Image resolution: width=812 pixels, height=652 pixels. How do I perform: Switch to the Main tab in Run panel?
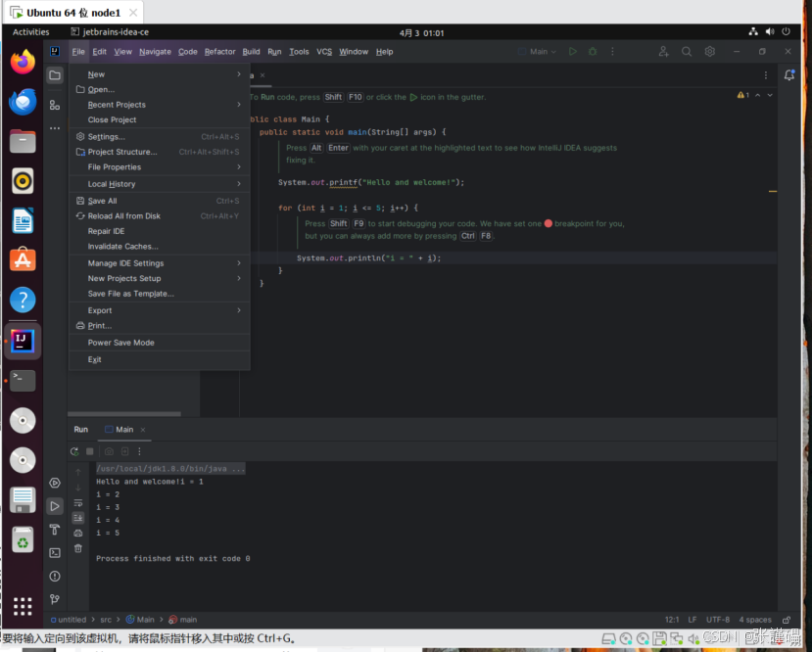tap(122, 429)
